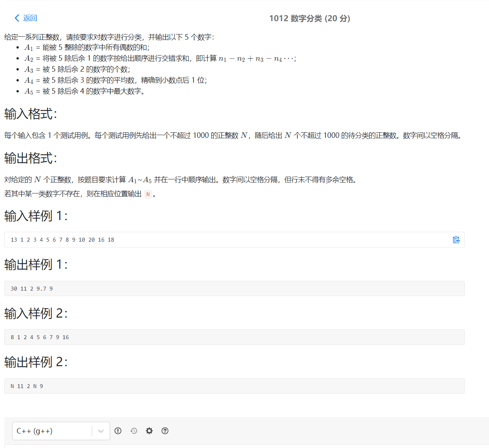Select the problem title 1012 数字分类
The height and width of the screenshot is (448, 489).
click(310, 18)
